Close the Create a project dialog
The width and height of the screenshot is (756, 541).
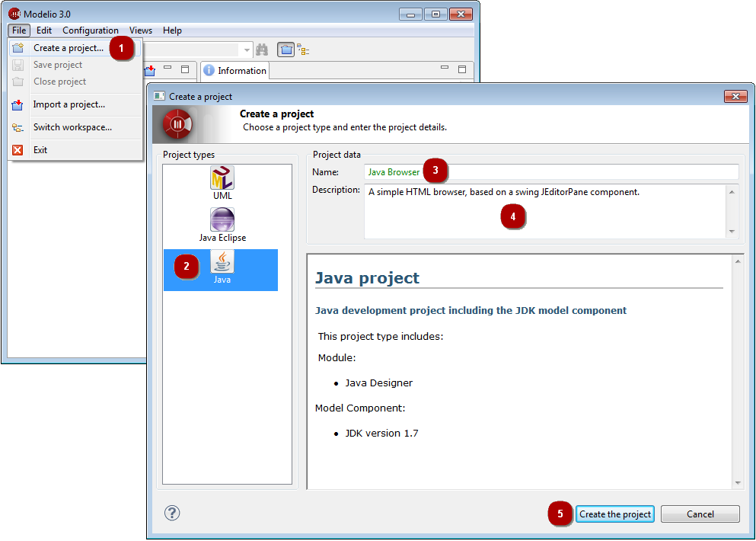735,96
